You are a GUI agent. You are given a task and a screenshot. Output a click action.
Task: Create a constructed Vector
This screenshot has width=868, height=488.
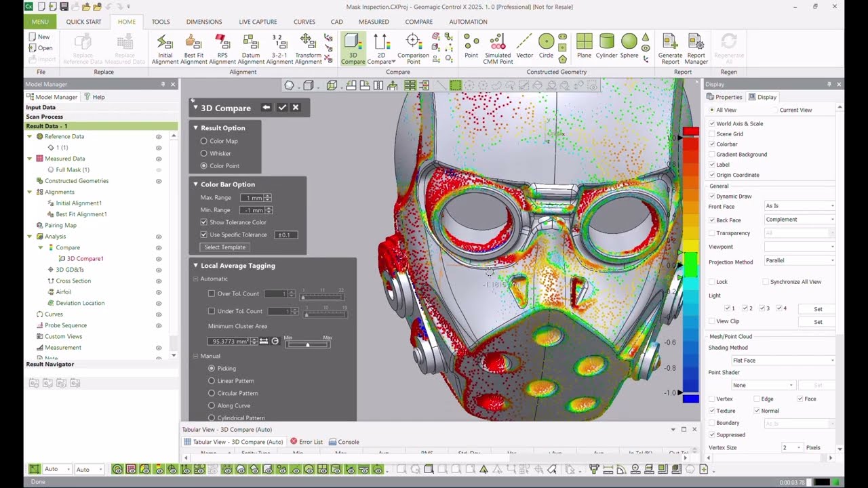pyautogui.click(x=525, y=46)
